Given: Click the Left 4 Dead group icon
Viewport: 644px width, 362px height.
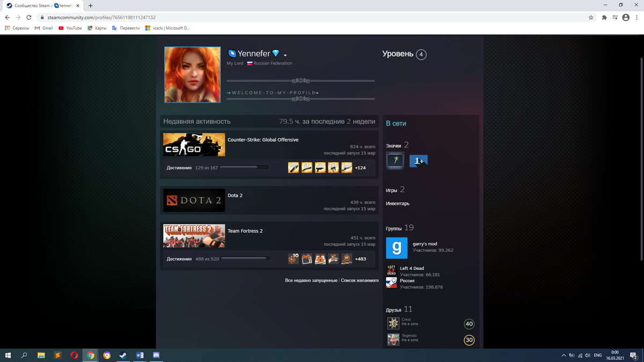Looking at the screenshot, I should point(391,270).
